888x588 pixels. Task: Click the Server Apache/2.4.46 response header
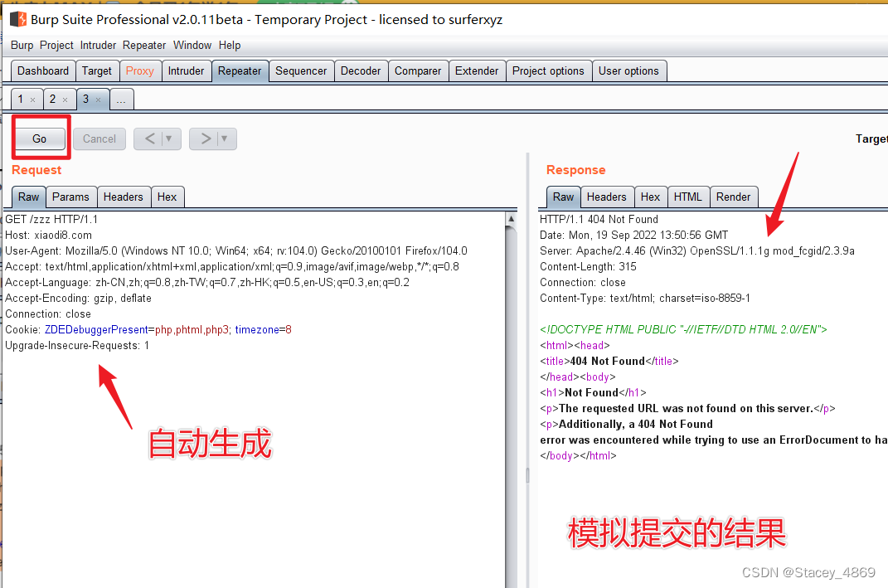[x=697, y=251]
